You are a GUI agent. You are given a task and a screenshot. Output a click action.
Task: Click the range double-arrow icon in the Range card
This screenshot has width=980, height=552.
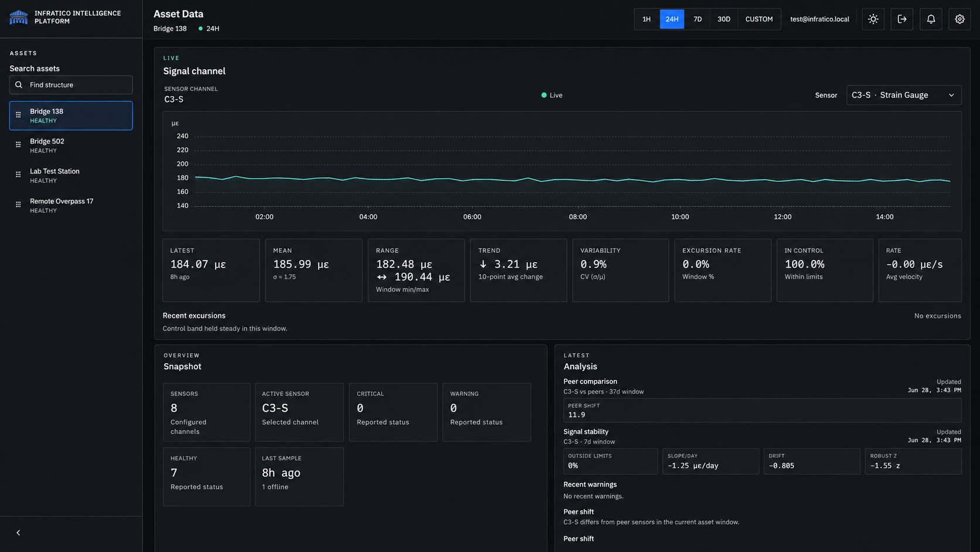point(382,277)
